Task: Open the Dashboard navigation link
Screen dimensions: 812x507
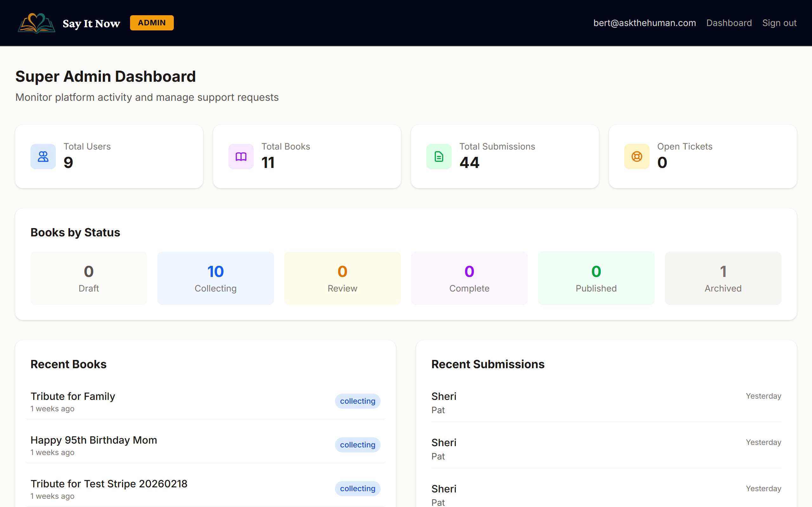Action: 729,23
